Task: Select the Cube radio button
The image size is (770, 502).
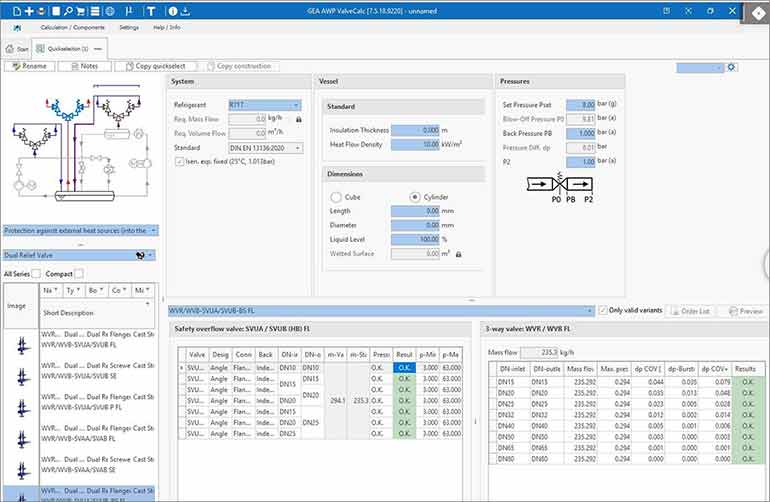Action: coord(336,196)
